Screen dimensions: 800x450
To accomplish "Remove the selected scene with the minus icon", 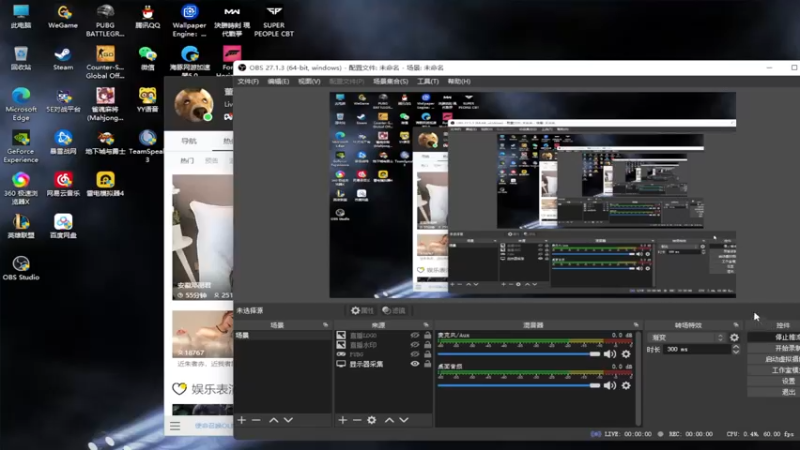I will [256, 420].
